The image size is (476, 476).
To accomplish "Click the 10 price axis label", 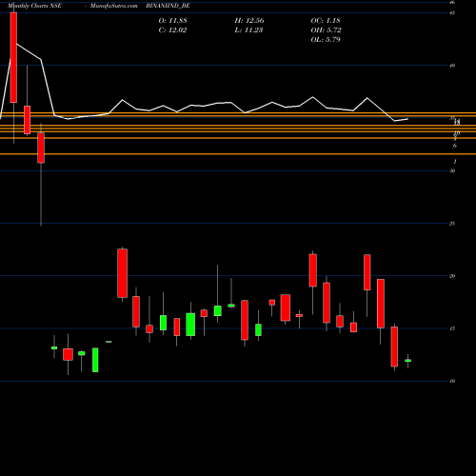I will pyautogui.click(x=452, y=381).
